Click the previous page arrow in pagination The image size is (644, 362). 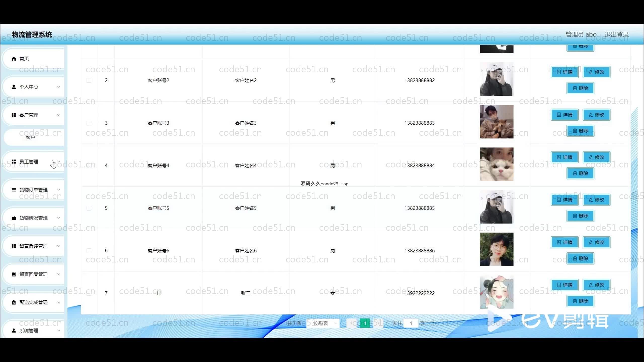click(x=351, y=323)
